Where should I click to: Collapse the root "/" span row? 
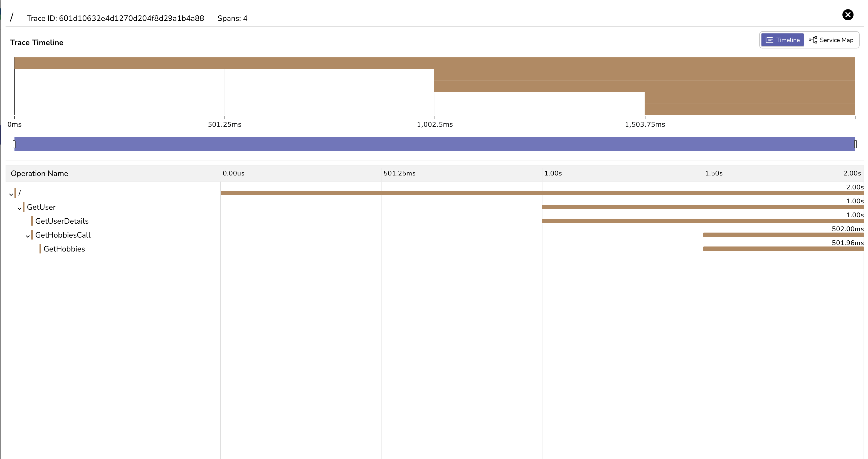click(11, 194)
